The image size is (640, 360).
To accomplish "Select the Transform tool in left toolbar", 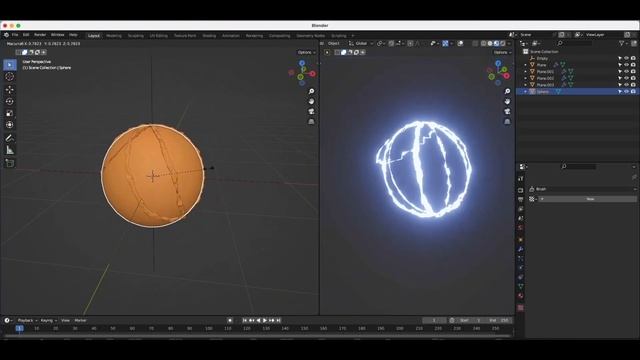I will pos(10,125).
